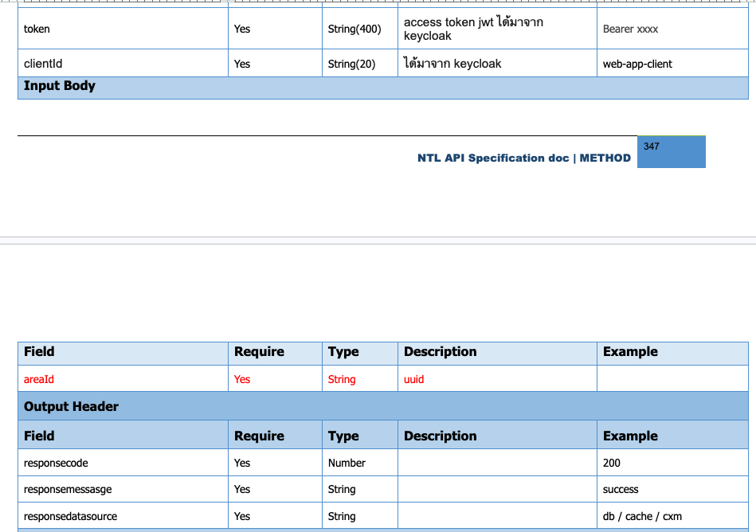Click the NTL API Specification doc footer
756x532 pixels.
(523, 158)
